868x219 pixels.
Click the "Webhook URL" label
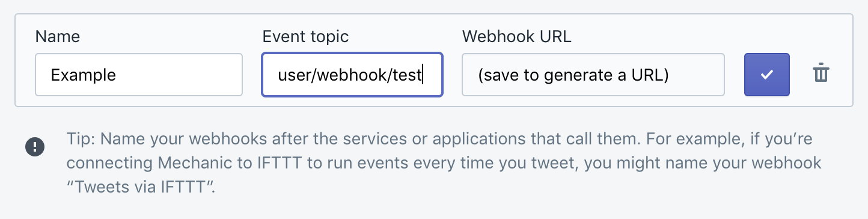pos(516,36)
